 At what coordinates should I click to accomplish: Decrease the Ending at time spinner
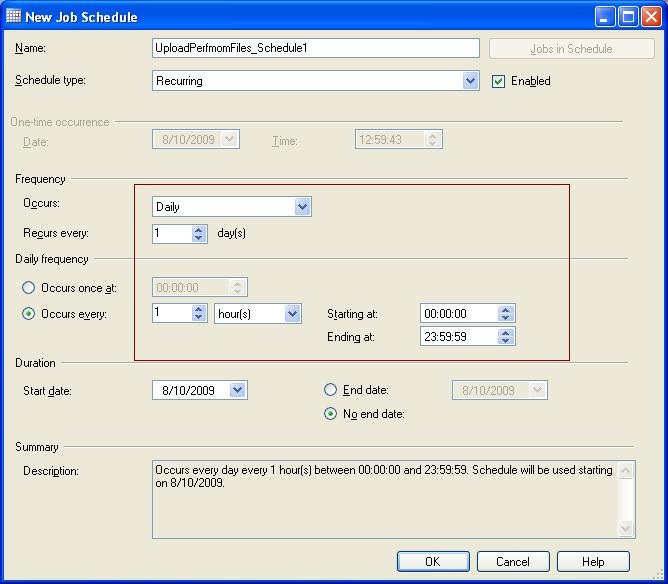pos(506,342)
